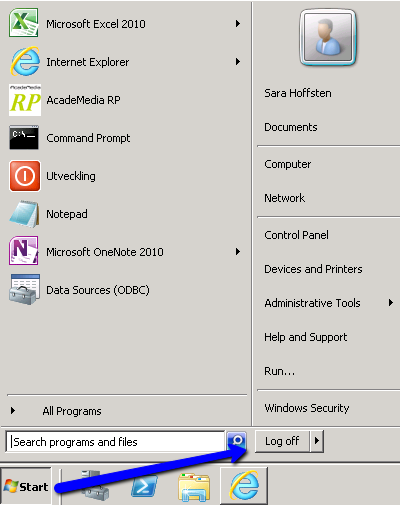This screenshot has height=505, width=400.
Task: Select the Command Prompt label
Action: pos(88,138)
